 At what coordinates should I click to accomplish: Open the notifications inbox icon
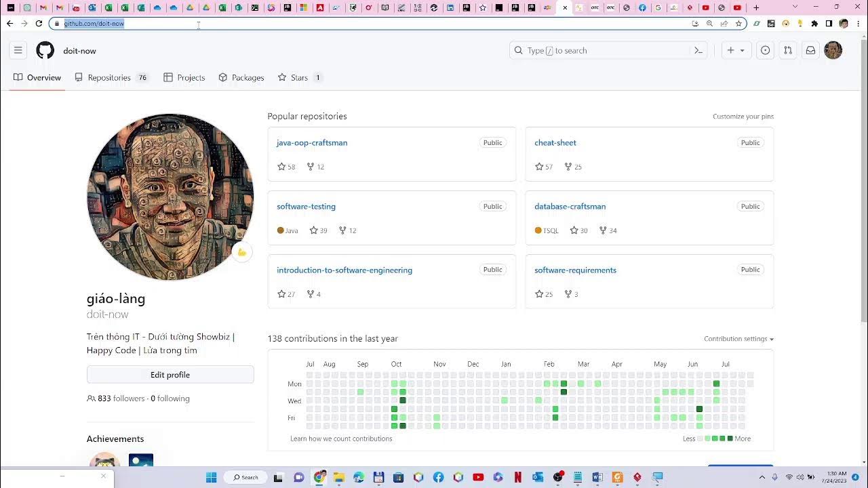click(x=810, y=50)
